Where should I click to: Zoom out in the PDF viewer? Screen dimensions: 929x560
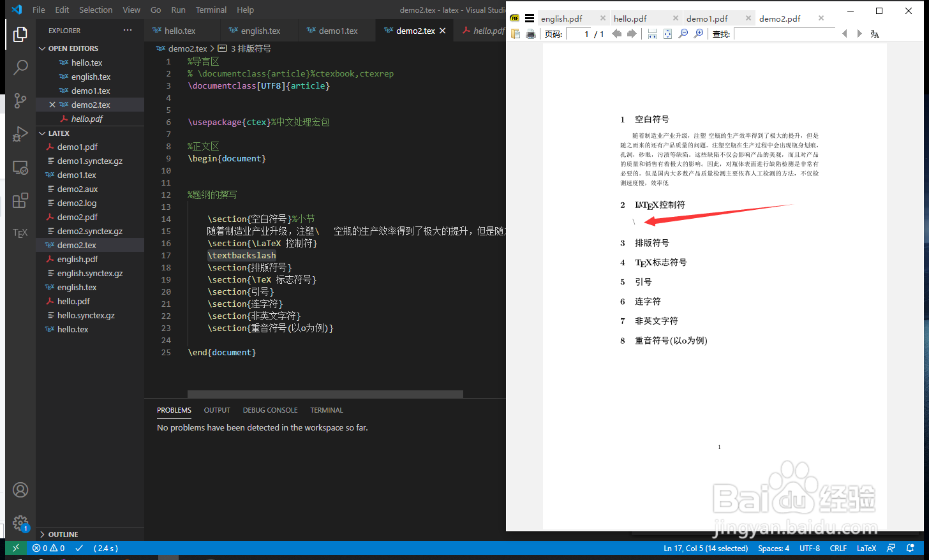click(x=683, y=34)
